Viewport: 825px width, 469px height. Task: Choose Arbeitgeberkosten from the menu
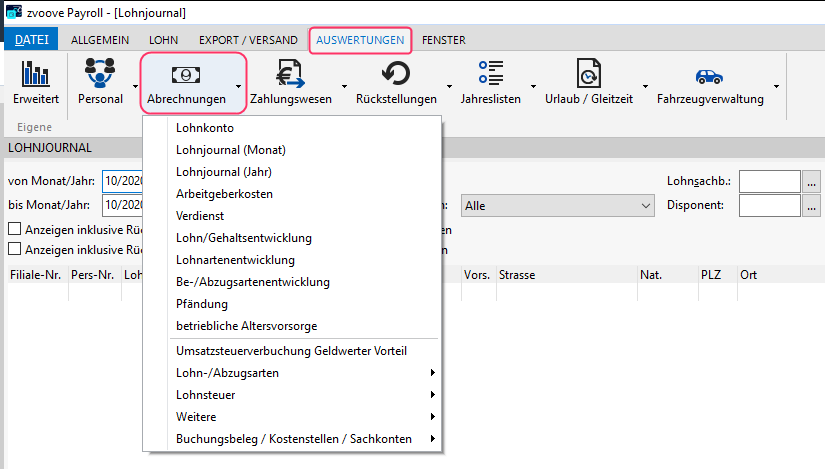224,194
